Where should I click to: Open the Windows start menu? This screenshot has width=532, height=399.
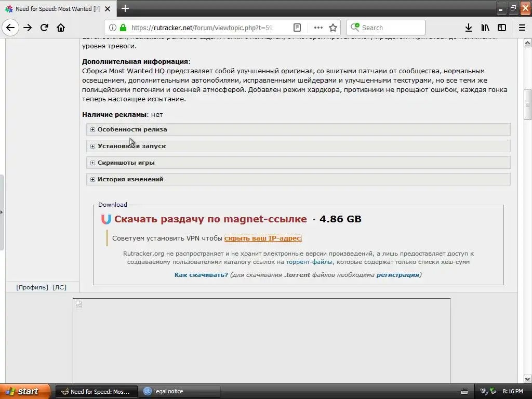[x=25, y=391]
